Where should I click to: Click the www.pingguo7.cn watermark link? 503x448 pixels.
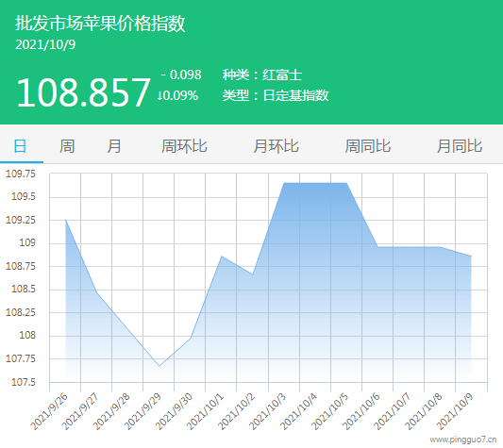tap(463, 440)
